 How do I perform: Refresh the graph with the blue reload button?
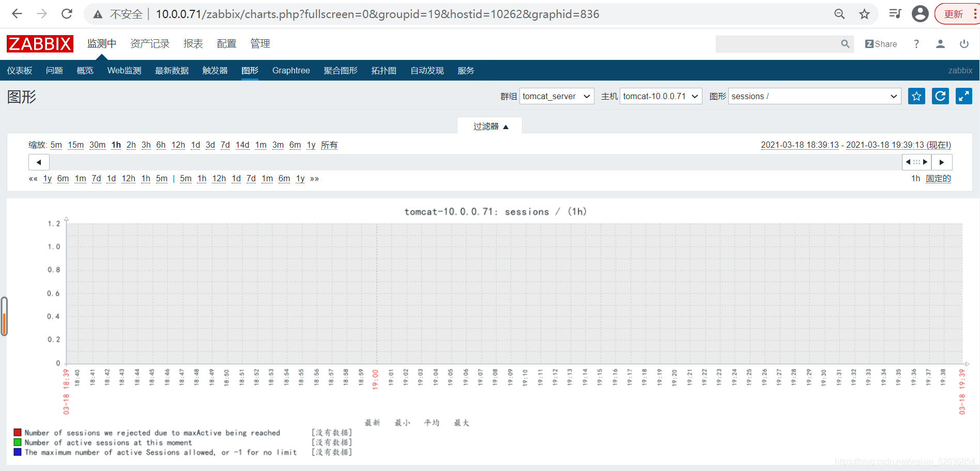pos(940,96)
